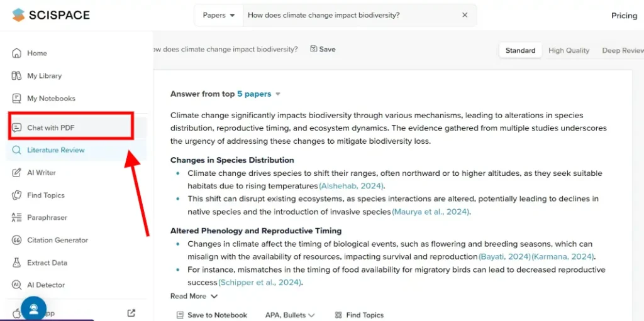Click the My Notebooks icon
Image resolution: width=644 pixels, height=321 pixels.
point(17,99)
